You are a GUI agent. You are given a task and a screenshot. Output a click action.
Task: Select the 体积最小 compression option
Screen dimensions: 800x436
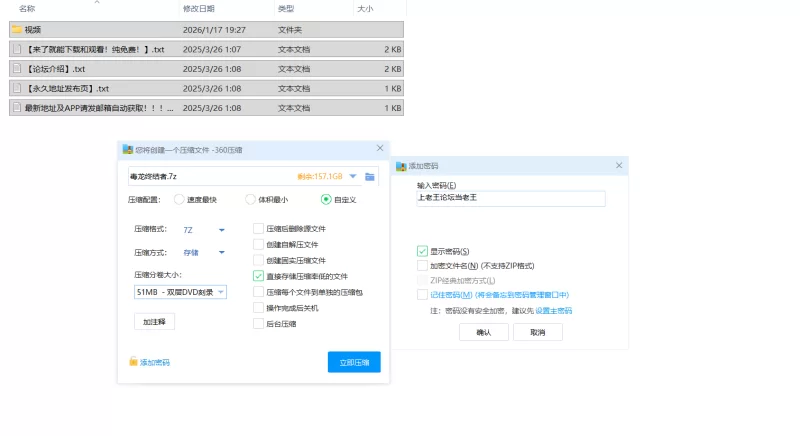(x=250, y=199)
